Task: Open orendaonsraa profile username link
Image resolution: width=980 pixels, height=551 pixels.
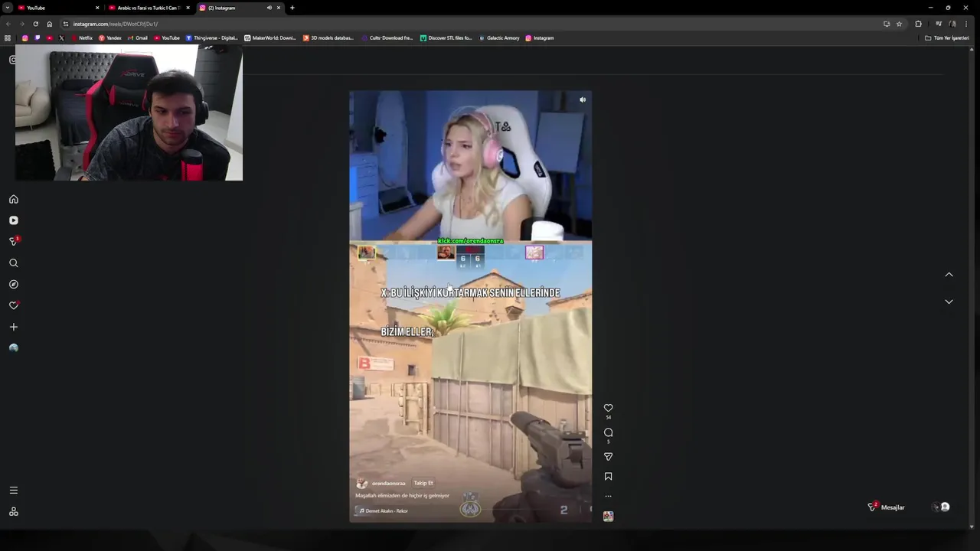Action: click(x=388, y=484)
